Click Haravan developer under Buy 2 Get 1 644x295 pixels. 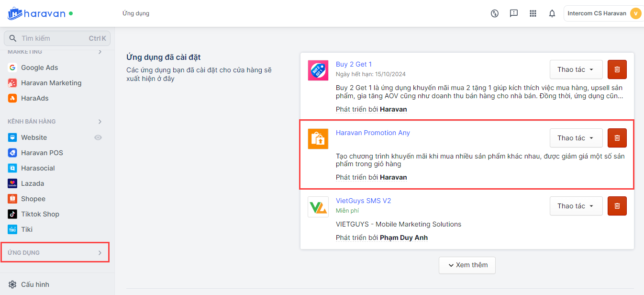[x=393, y=109]
